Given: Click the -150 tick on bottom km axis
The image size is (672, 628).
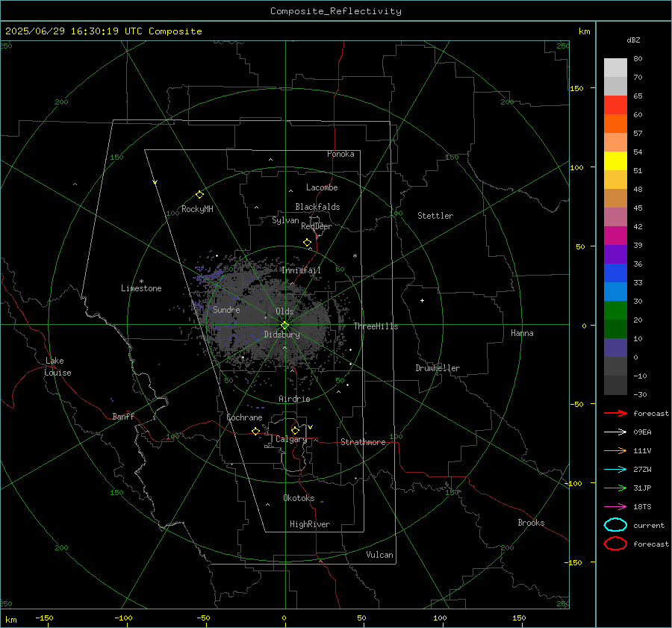Looking at the screenshot, I should tap(44, 618).
